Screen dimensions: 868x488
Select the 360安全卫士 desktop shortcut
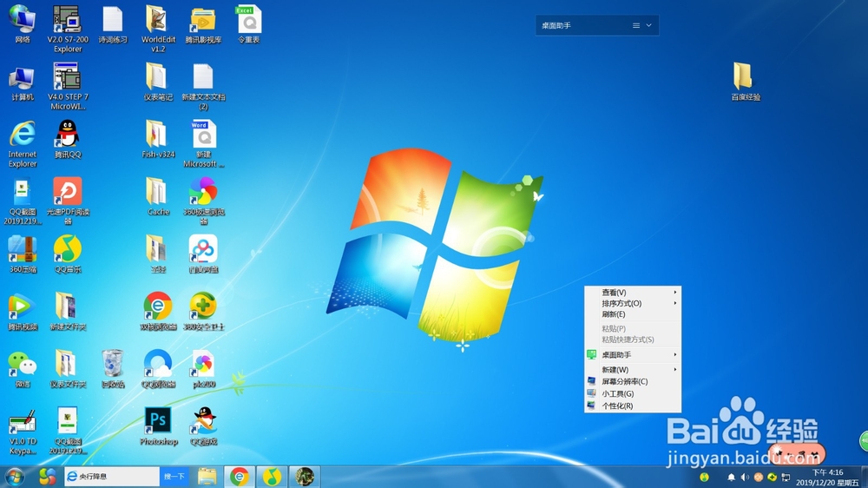[203, 312]
